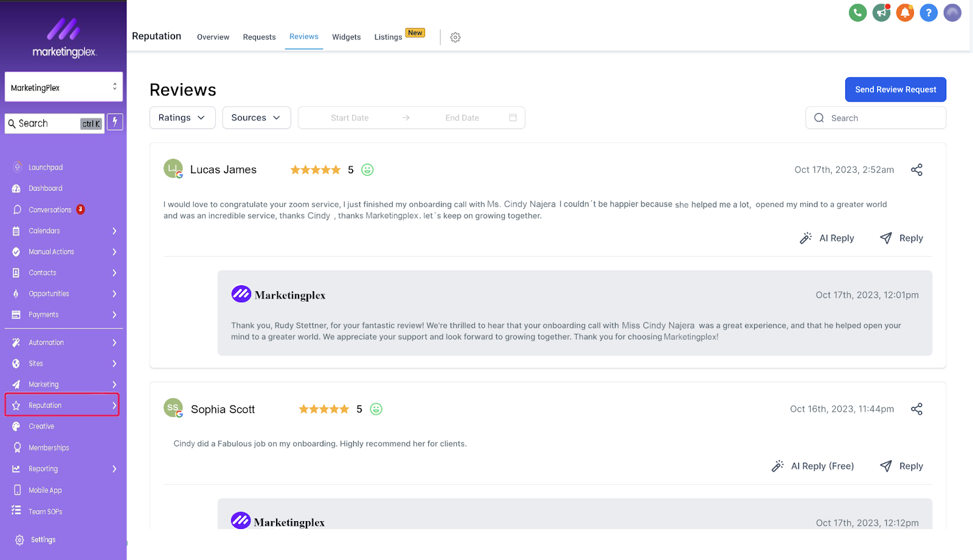Click the lightning quick actions icon

coord(115,122)
